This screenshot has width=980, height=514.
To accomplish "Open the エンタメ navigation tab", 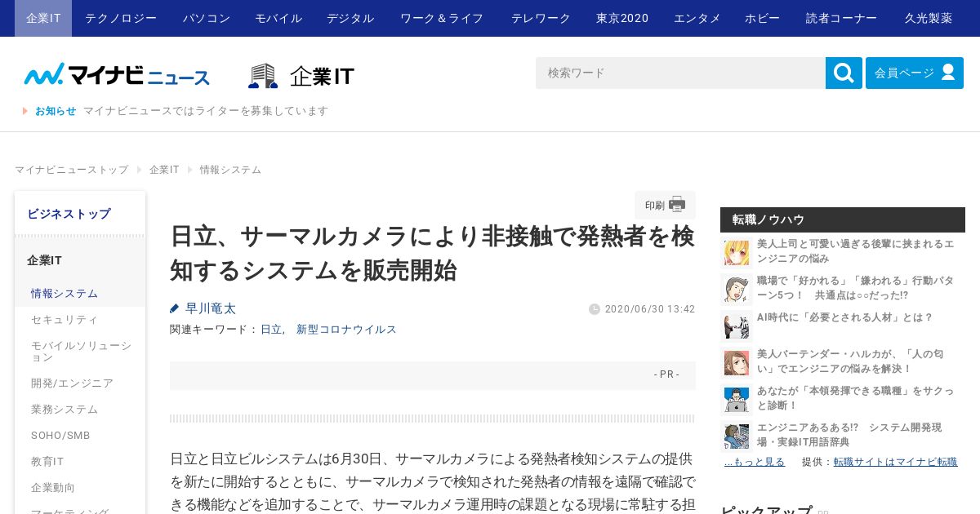I will click(697, 18).
